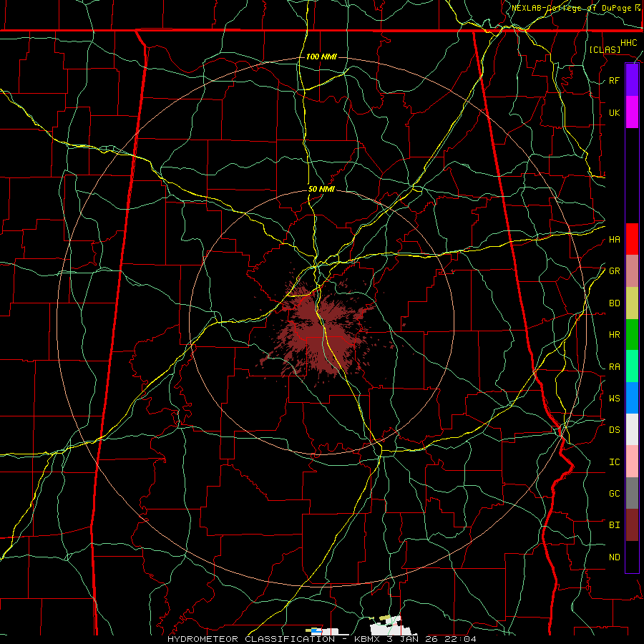Click the HHC product label
This screenshot has height=644, width=644.
pos(628,43)
